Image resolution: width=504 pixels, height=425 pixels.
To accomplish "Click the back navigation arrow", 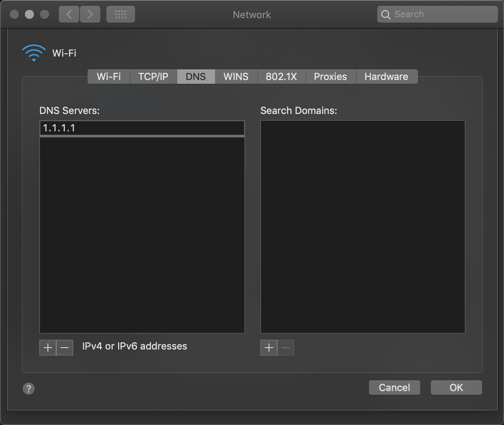I will [69, 14].
